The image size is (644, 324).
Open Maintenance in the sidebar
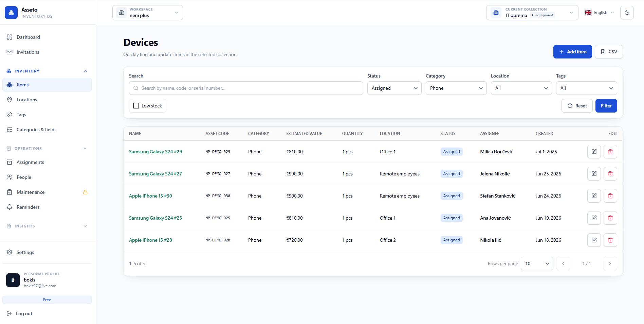coord(47,192)
